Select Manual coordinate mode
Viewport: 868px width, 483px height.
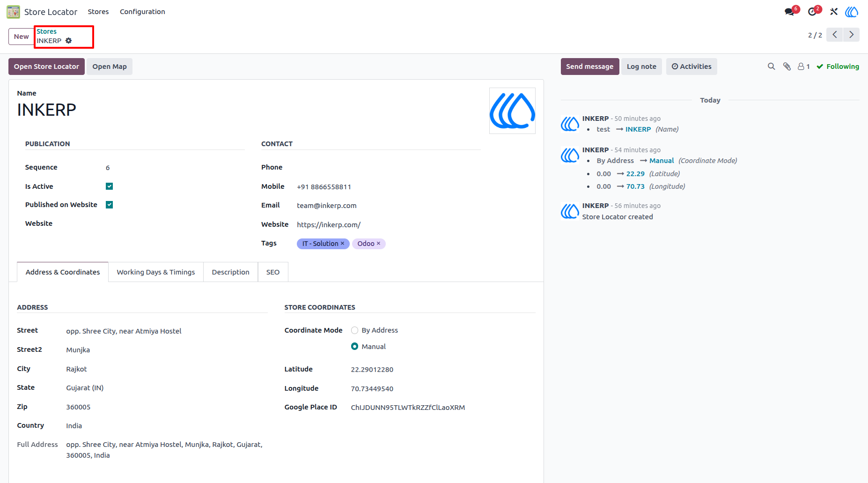click(354, 347)
